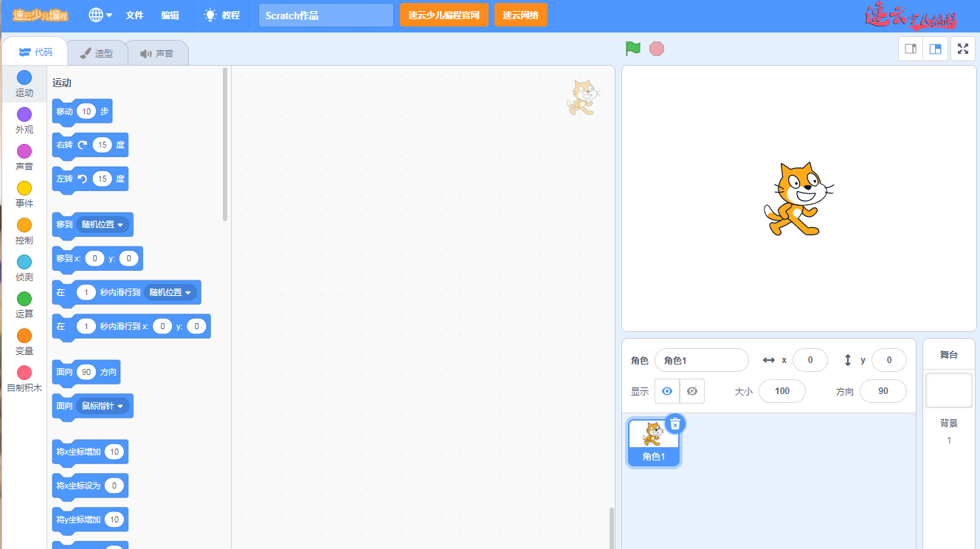Open the 速云少儿编程官网 link
The height and width of the screenshot is (549, 980).
tap(444, 15)
